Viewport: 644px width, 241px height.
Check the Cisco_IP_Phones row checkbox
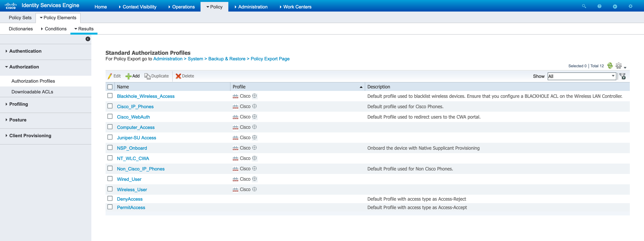tap(110, 106)
